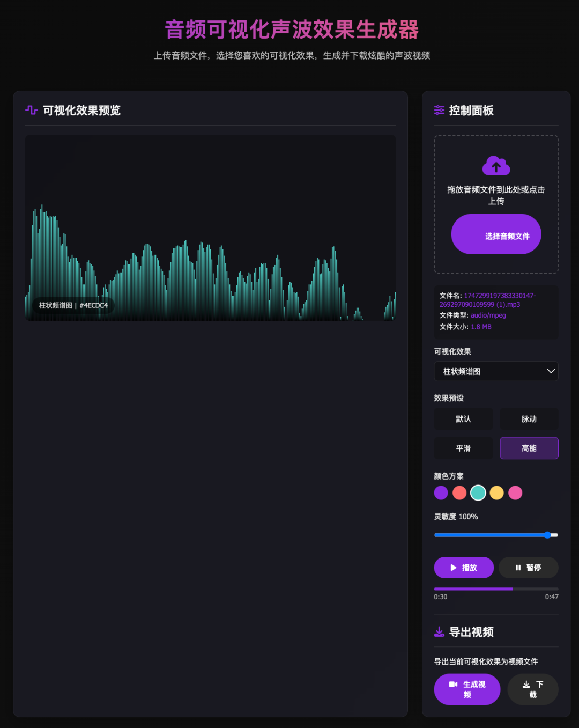
Task: Select the 脉动 preset
Action: [x=529, y=419]
